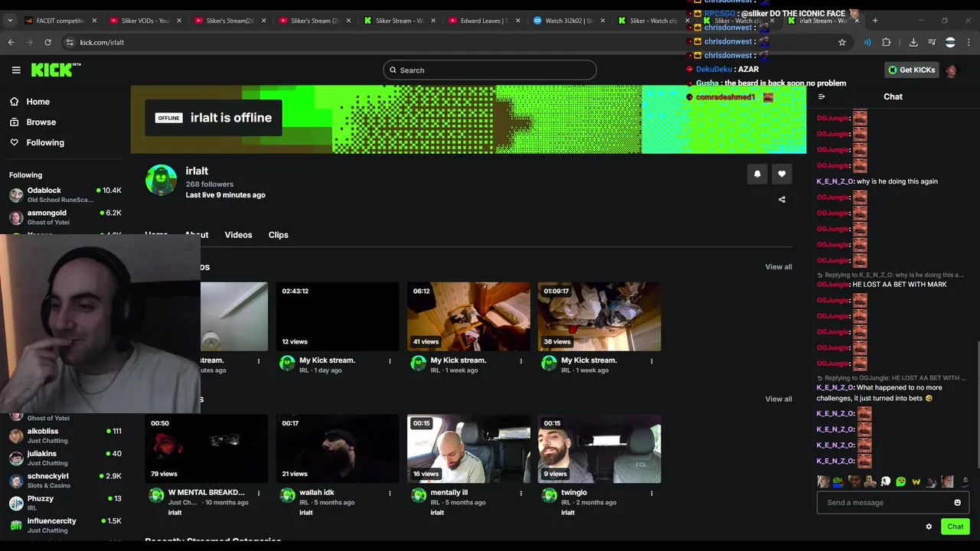Open the asmongold channel in Following list
The width and height of the screenshot is (980, 551).
(x=65, y=217)
